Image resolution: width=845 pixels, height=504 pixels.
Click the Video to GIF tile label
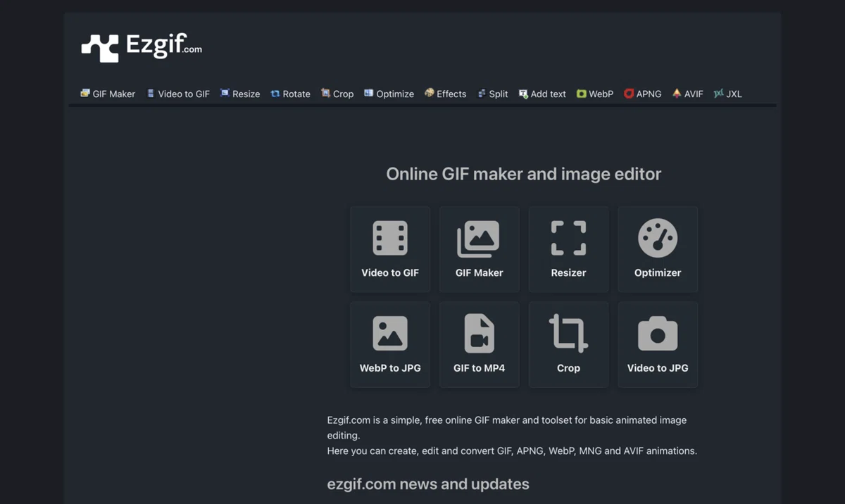tap(390, 272)
